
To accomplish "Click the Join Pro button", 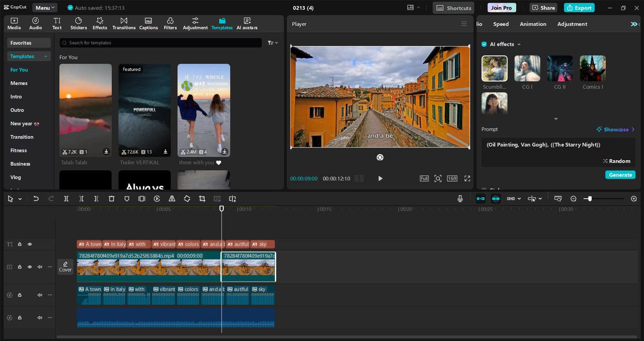I will tap(502, 8).
